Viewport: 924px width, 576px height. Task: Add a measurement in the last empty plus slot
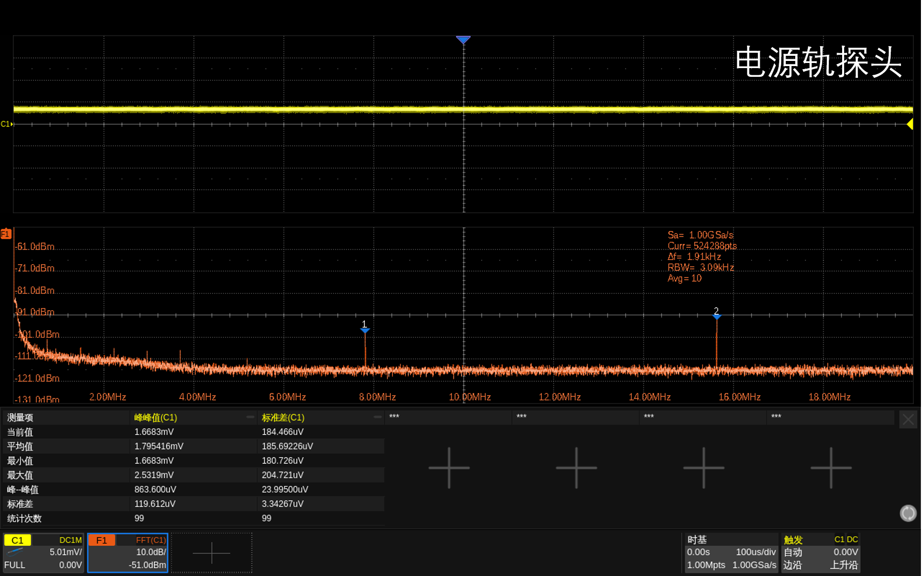tap(831, 467)
